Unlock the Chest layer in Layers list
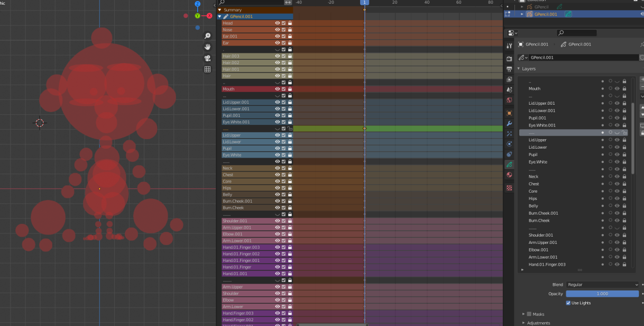Screen dimensions: 644x326 [624, 184]
